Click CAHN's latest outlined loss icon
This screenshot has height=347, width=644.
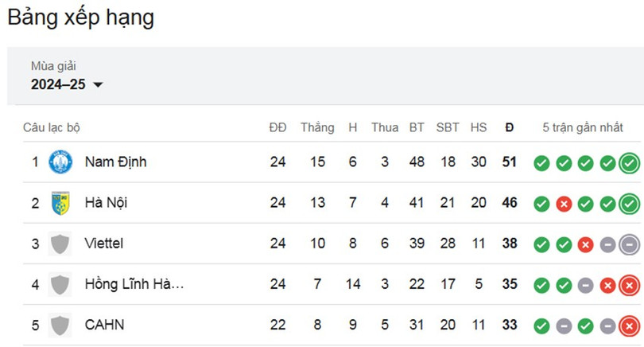[x=629, y=326]
